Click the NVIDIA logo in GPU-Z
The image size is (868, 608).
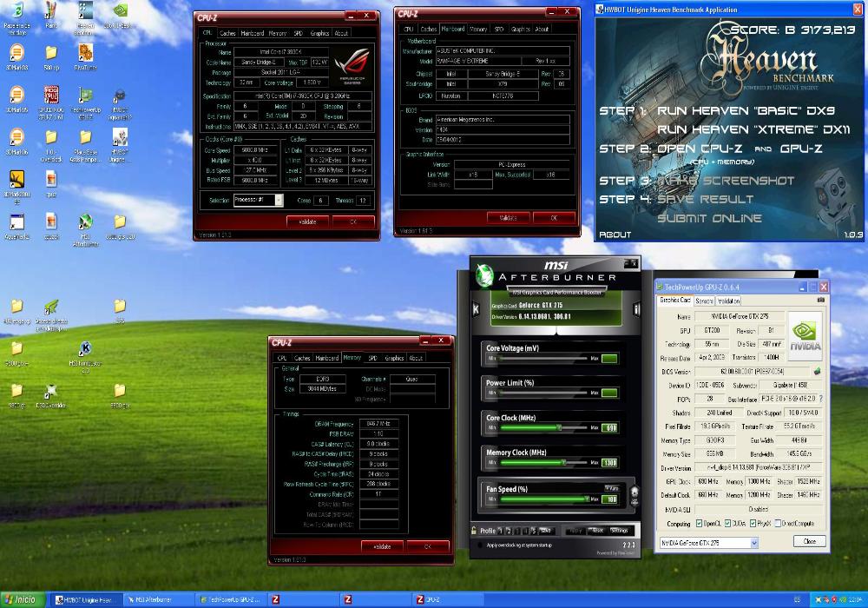pyautogui.click(x=805, y=335)
